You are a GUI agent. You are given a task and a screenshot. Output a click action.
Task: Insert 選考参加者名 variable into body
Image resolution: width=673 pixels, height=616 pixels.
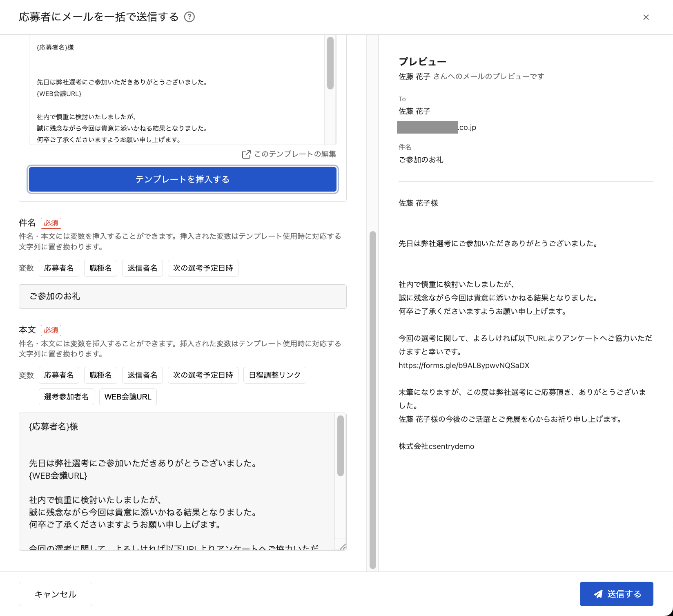66,397
